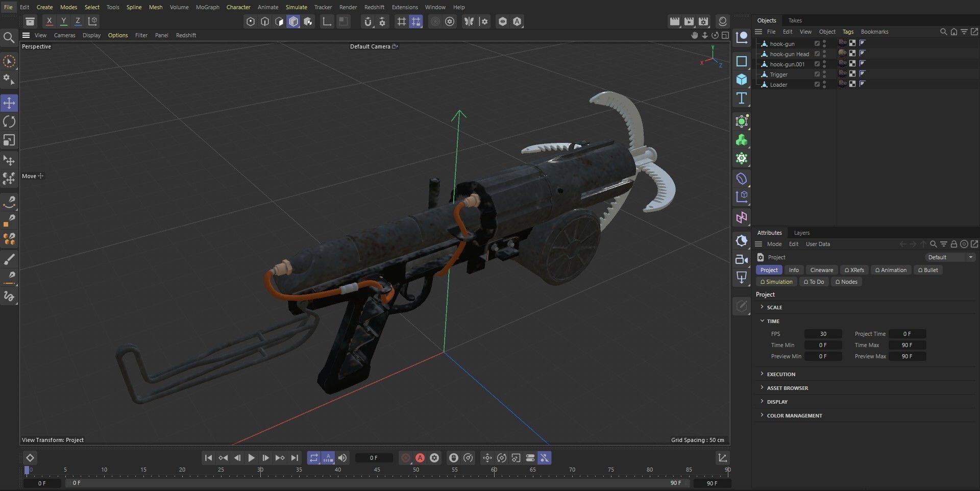Switch to the Layers tab
This screenshot has width=980, height=491.
coord(801,233)
